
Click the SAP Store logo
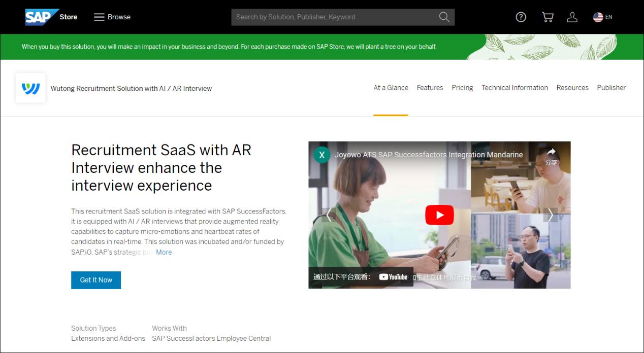click(x=51, y=17)
